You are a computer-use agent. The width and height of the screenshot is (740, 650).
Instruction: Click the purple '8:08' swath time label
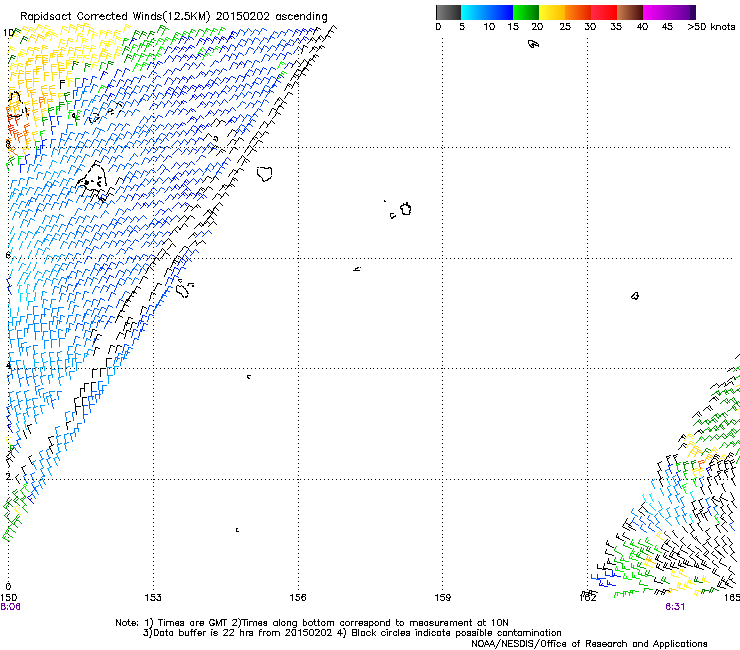pyautogui.click(x=10, y=607)
